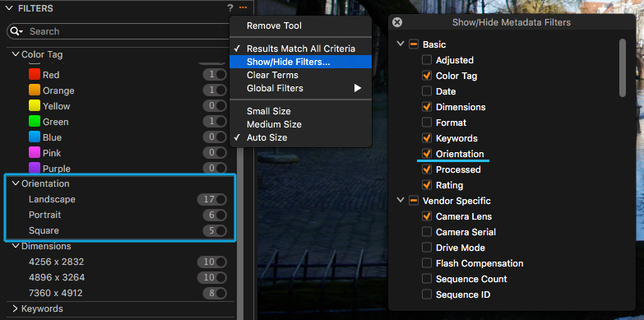This screenshot has height=320, width=644.
Task: Uncheck the Keywords filter checkbox
Action: click(x=427, y=138)
